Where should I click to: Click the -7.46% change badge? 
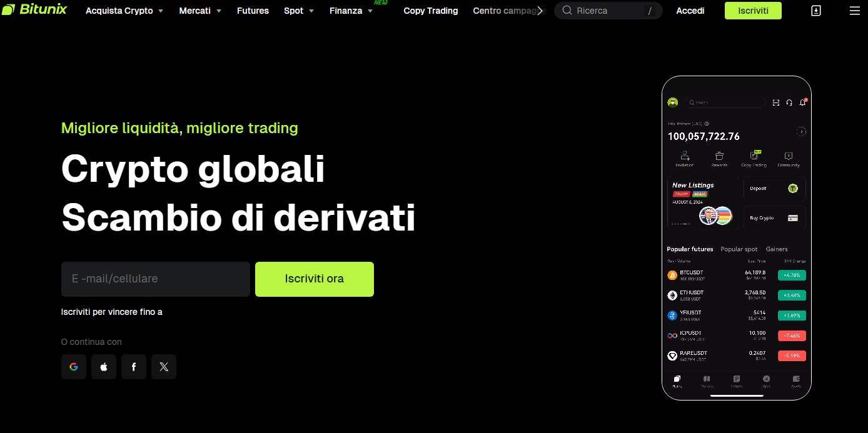click(x=792, y=336)
